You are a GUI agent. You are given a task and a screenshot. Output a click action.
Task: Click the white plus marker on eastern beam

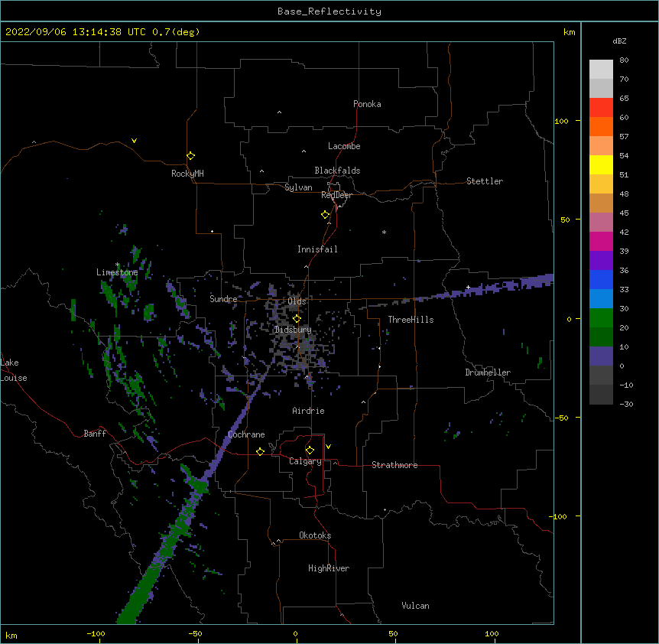468,287
